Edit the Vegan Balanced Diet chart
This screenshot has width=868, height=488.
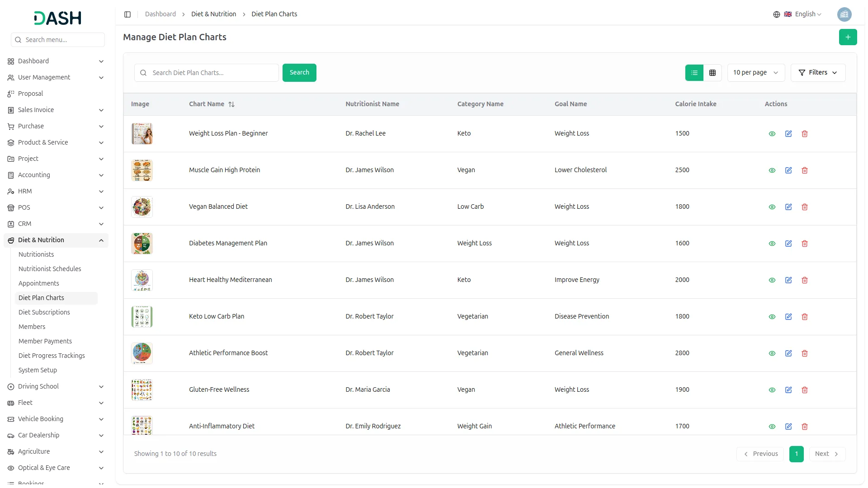coord(788,207)
